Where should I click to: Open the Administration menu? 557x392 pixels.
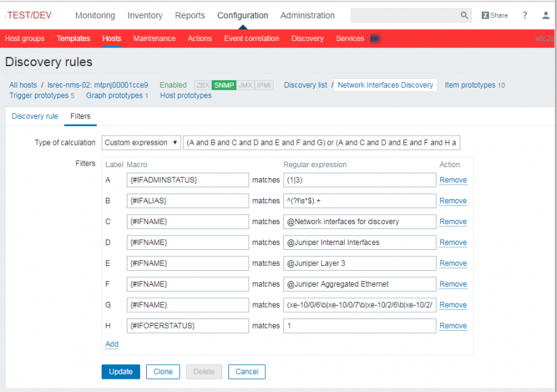click(x=307, y=15)
